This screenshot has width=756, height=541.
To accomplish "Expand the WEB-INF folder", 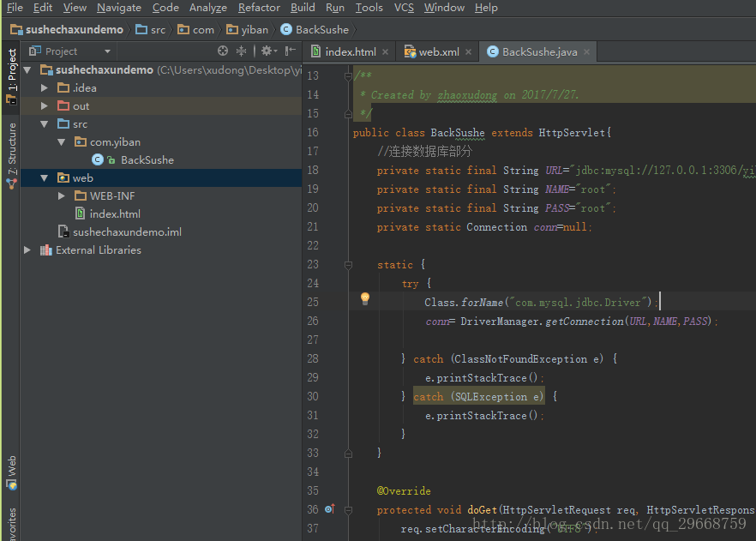I will 62,195.
